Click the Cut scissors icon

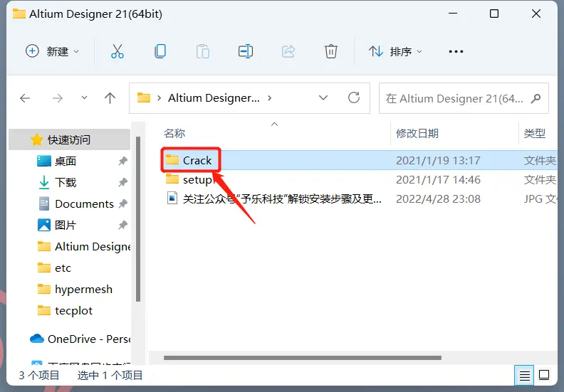[117, 51]
